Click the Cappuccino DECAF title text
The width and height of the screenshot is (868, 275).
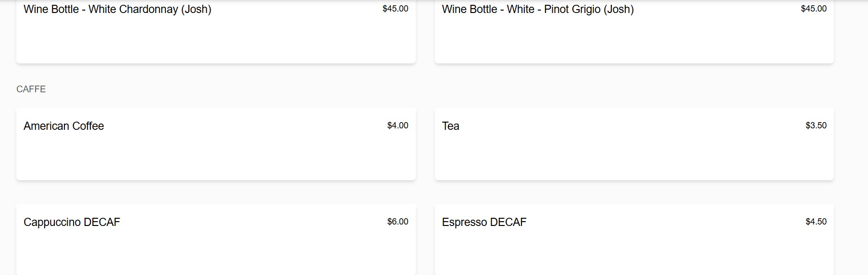pos(72,222)
